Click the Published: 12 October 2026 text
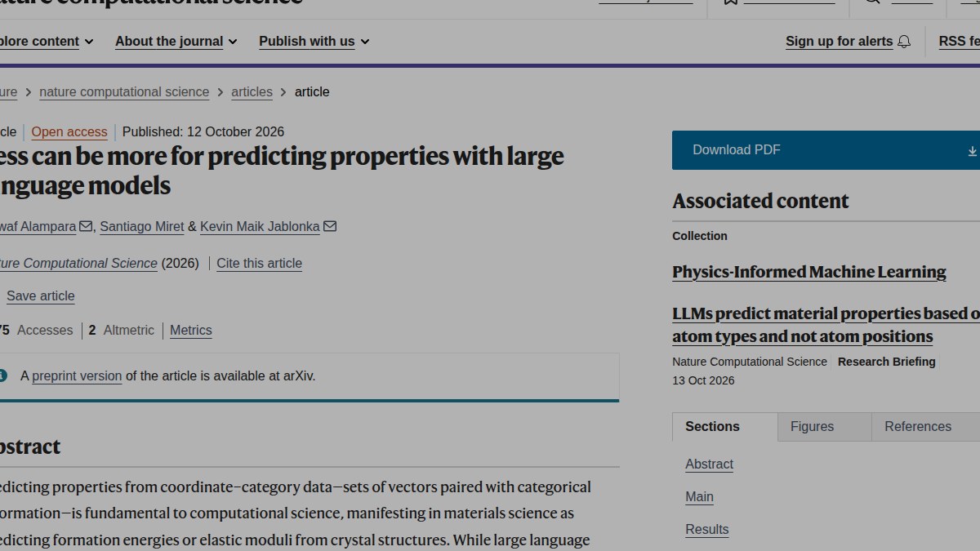 pos(203,132)
